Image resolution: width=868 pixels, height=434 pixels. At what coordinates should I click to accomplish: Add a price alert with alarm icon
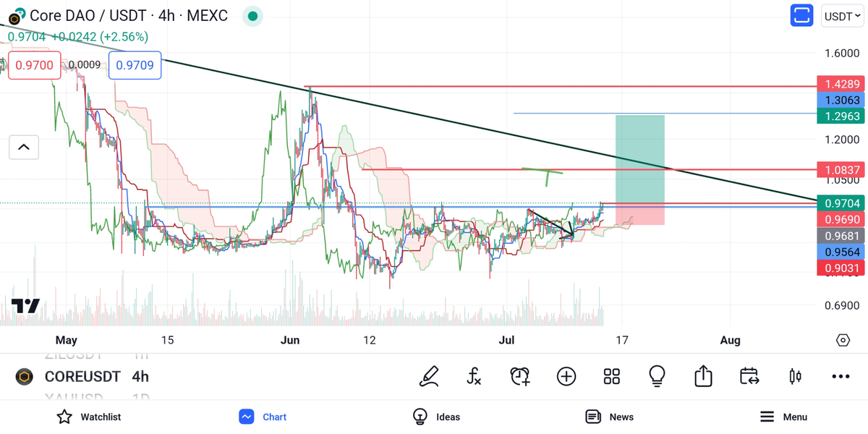coord(520,376)
